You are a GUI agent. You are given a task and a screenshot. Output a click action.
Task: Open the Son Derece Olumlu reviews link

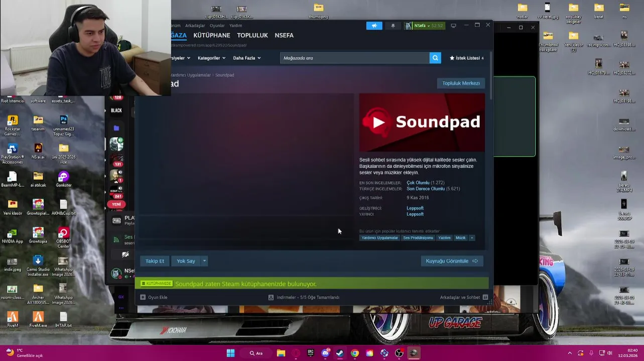coord(426,189)
